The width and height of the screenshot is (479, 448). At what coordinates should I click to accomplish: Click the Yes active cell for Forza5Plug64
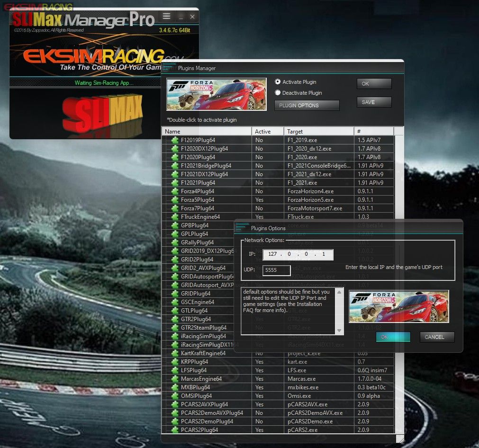point(268,200)
